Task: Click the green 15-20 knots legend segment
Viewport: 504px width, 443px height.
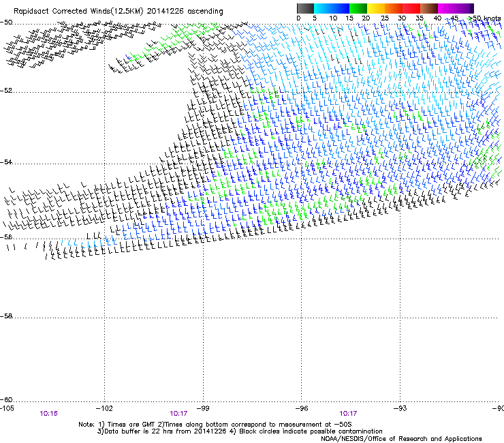Action: [358, 8]
